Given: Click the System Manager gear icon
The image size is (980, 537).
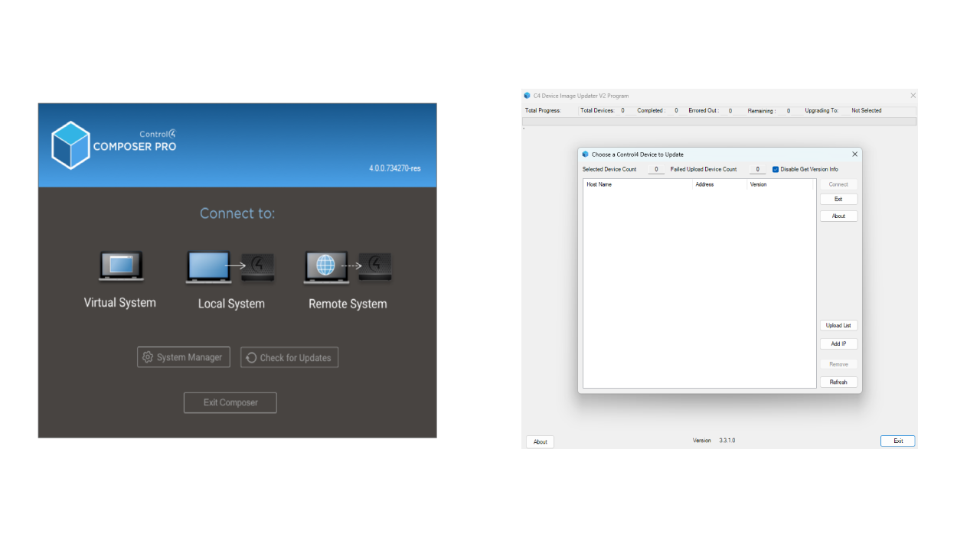Looking at the screenshot, I should 148,357.
